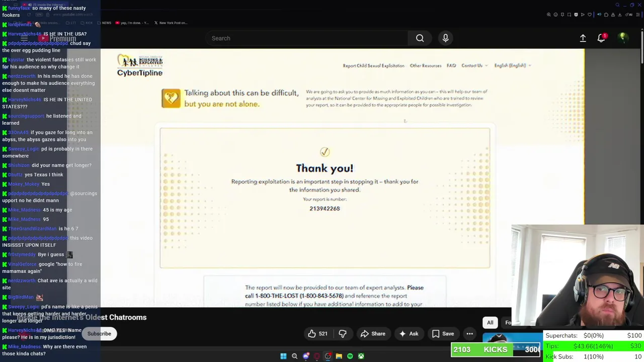Click the browser emoji face toolbar icon
This screenshot has width=644, height=362.
(555, 15)
